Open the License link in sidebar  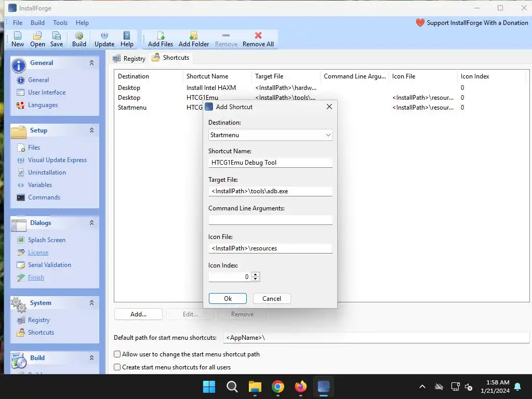pos(38,252)
